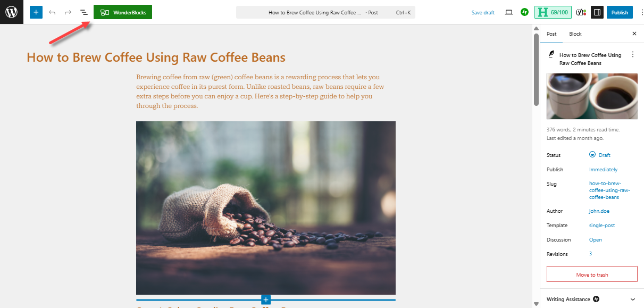Click the WordPress logo

pyautogui.click(x=11, y=12)
